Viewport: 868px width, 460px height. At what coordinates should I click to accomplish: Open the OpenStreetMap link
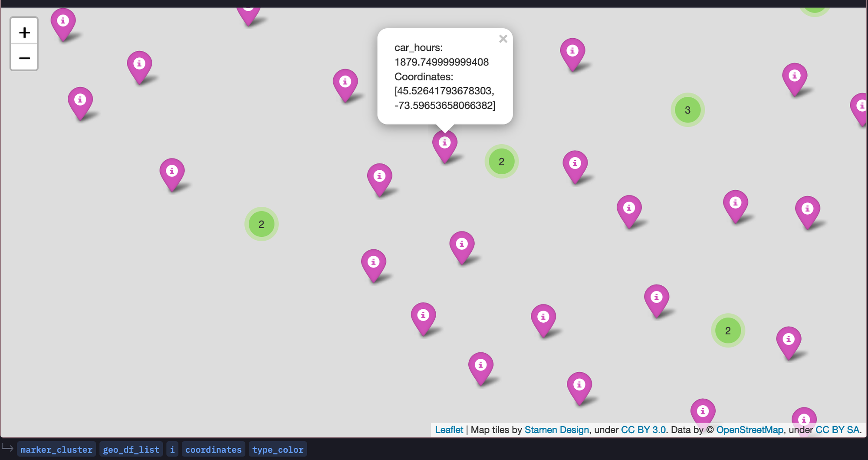tap(750, 430)
